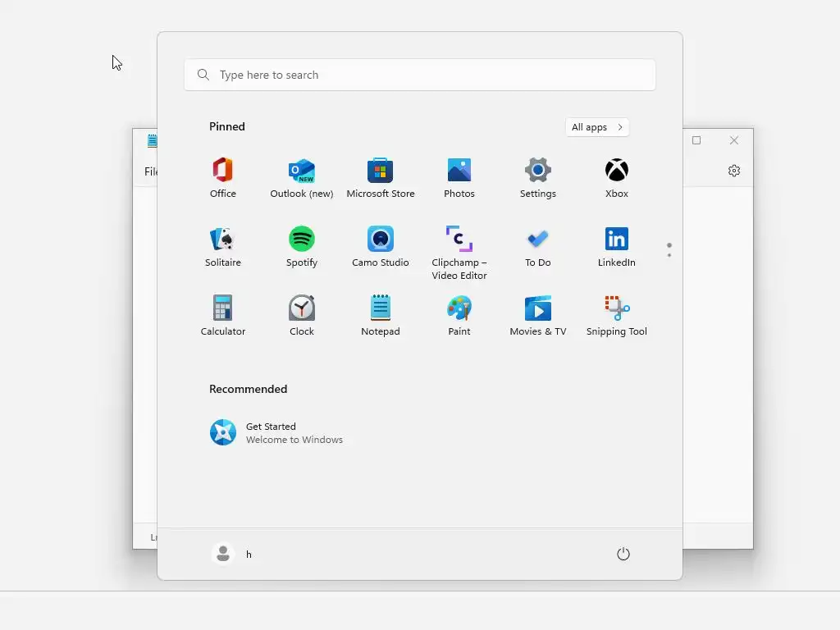Click the All apps button
Image resolution: width=840 pixels, height=630 pixels.
point(597,127)
